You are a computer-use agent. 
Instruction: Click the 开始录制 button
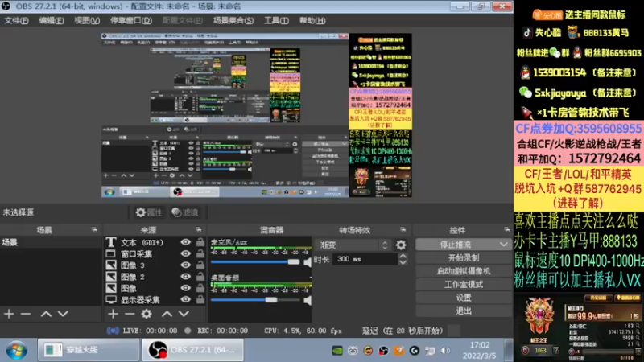464,257
